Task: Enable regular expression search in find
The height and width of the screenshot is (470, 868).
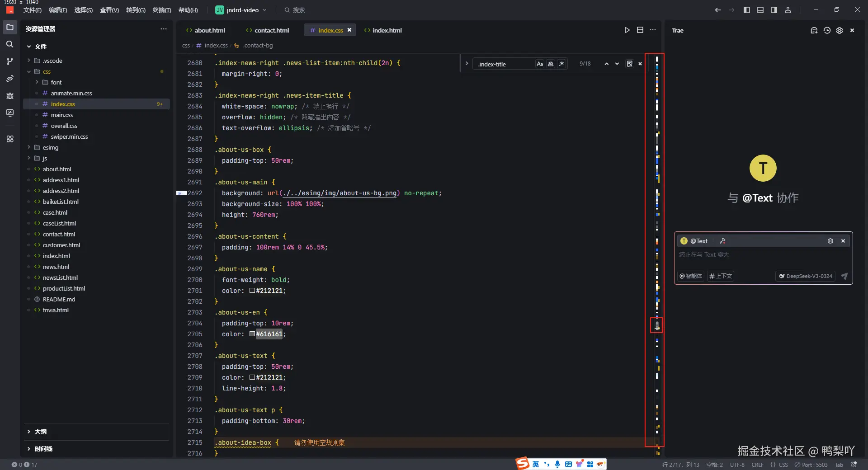Action: pos(561,64)
